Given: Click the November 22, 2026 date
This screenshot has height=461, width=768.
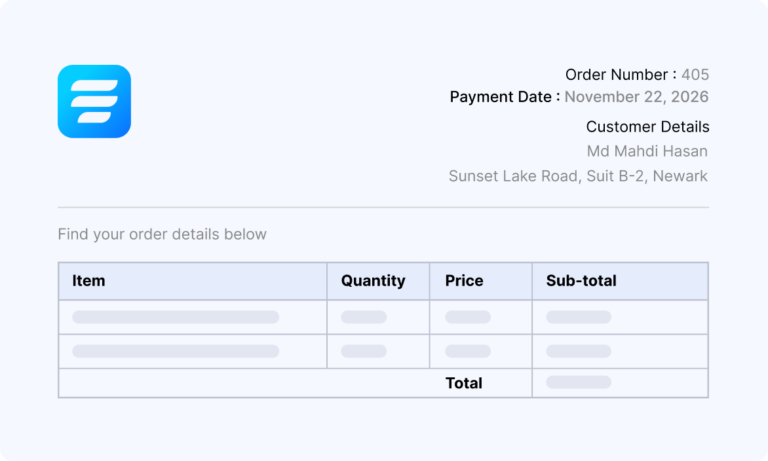Looking at the screenshot, I should [636, 97].
